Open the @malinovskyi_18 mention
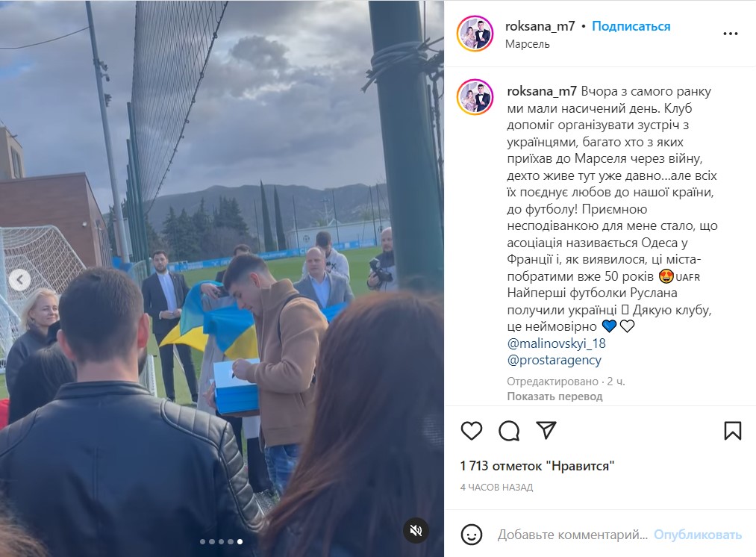Image resolution: width=756 pixels, height=557 pixels. point(556,343)
